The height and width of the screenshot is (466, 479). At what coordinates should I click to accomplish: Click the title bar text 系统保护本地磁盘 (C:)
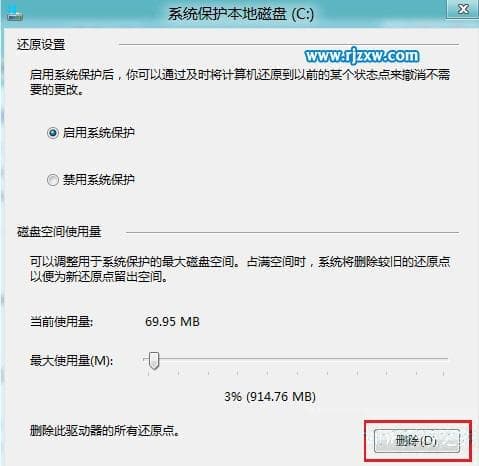[241, 14]
